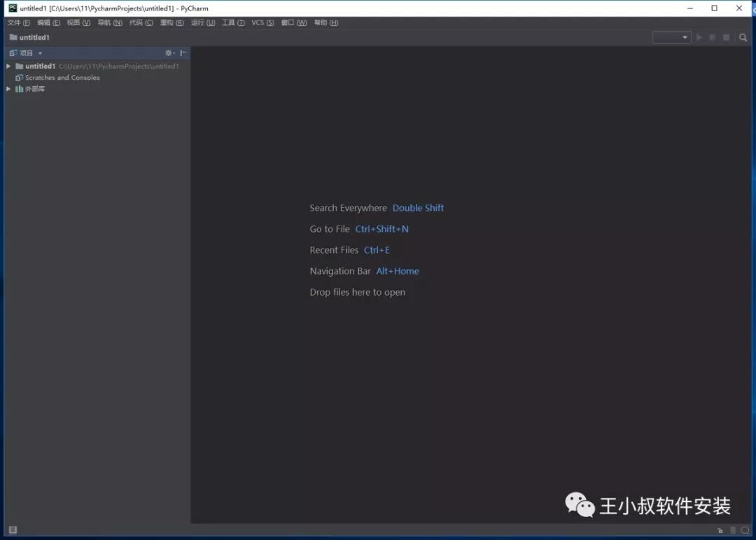The width and height of the screenshot is (756, 540).
Task: Click the Stop square icon
Action: [726, 37]
